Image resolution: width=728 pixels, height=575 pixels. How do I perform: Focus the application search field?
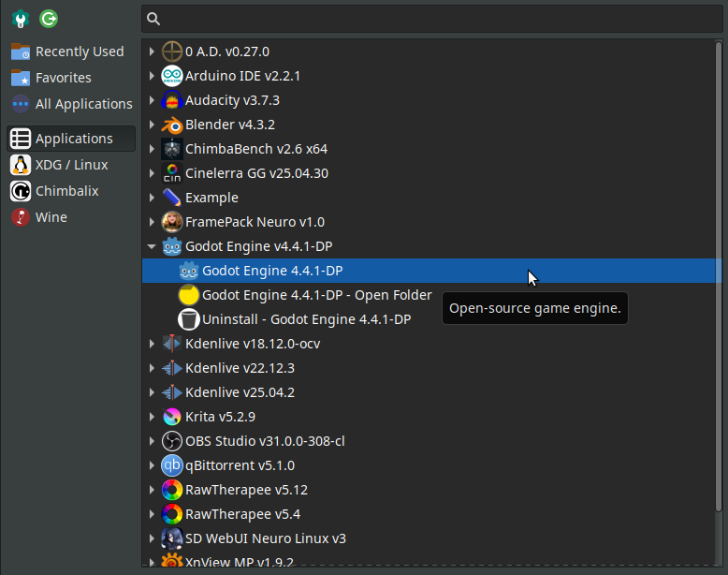(x=431, y=19)
